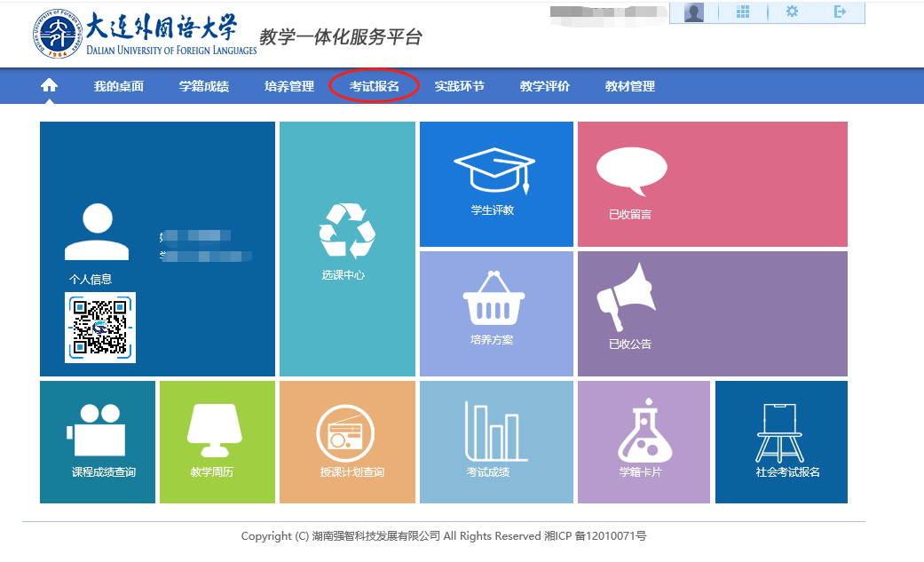The height and width of the screenshot is (562, 924).
Task: Open 已收公告 megaphone tile
Action: (712, 313)
